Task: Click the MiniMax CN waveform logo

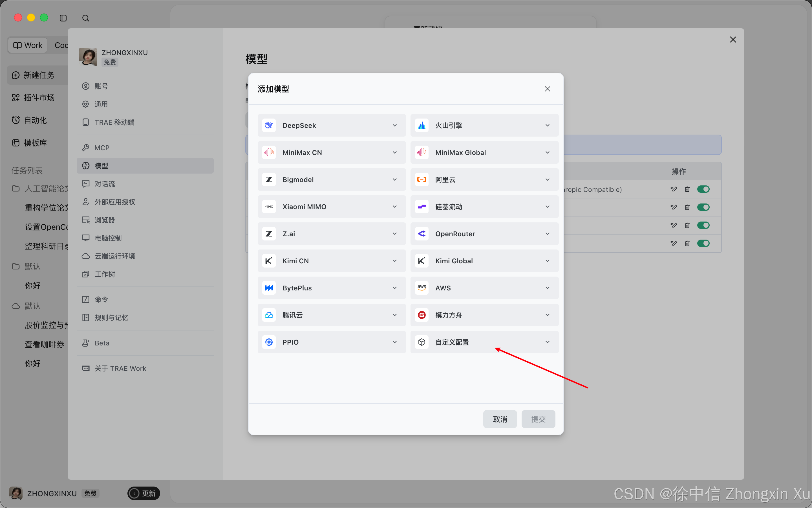Action: click(x=269, y=152)
